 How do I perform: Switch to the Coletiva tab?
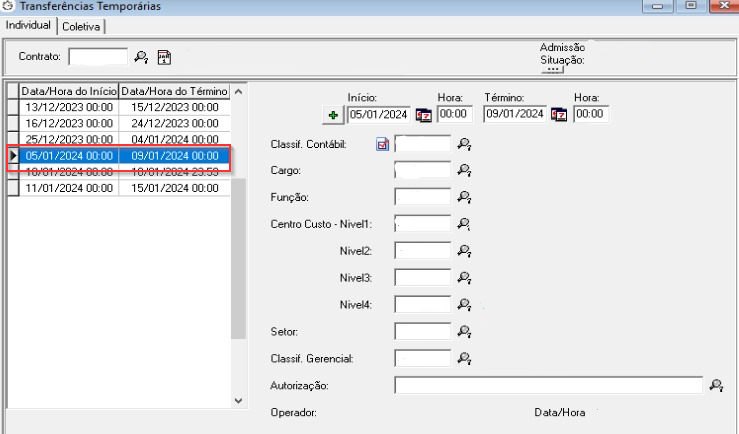pyautogui.click(x=81, y=27)
